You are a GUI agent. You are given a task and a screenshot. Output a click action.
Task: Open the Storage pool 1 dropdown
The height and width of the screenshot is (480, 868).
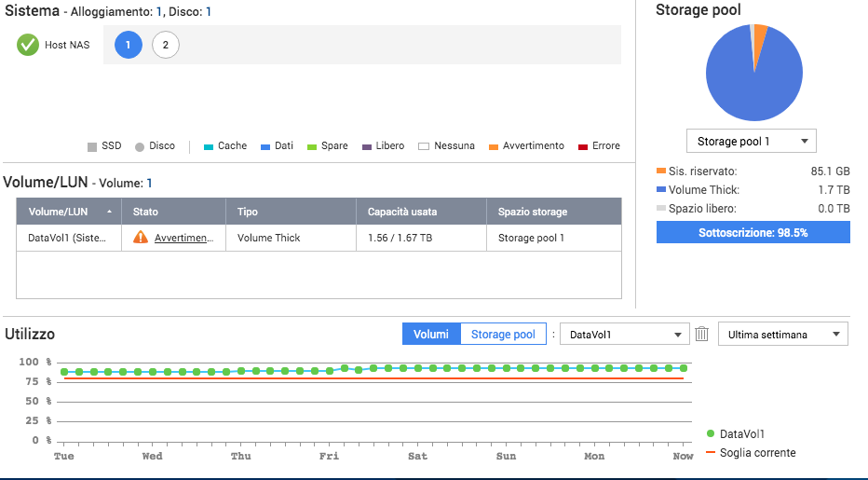[751, 142]
